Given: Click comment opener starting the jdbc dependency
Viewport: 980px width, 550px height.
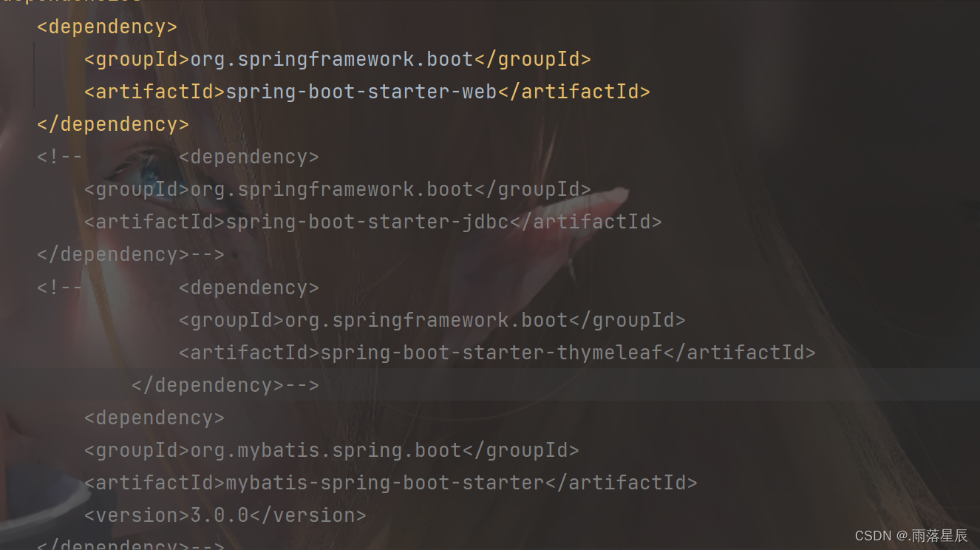Looking at the screenshot, I should (60, 157).
